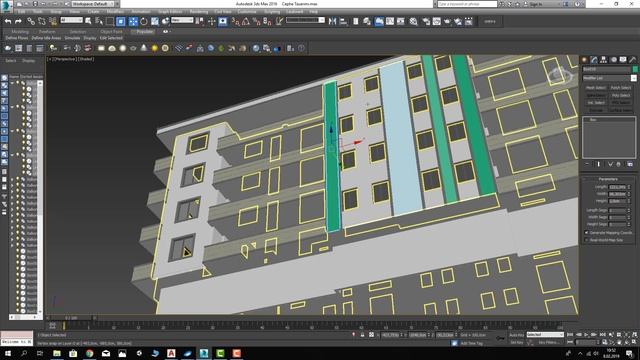Open the Align tool
The height and width of the screenshot is (360, 640).
[343, 21]
